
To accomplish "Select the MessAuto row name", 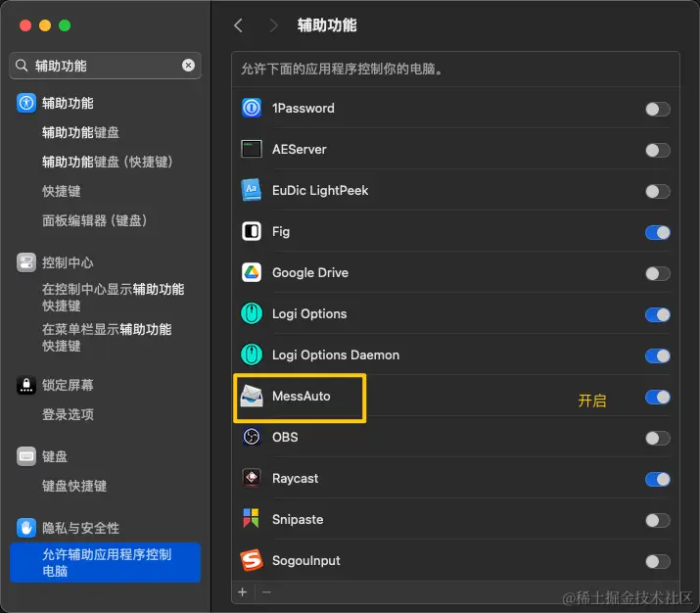I will (302, 396).
